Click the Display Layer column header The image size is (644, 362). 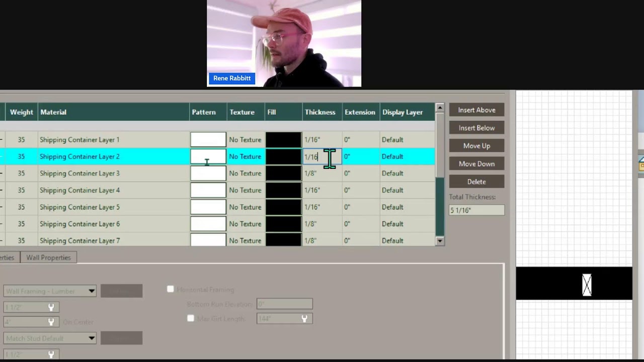(x=408, y=112)
